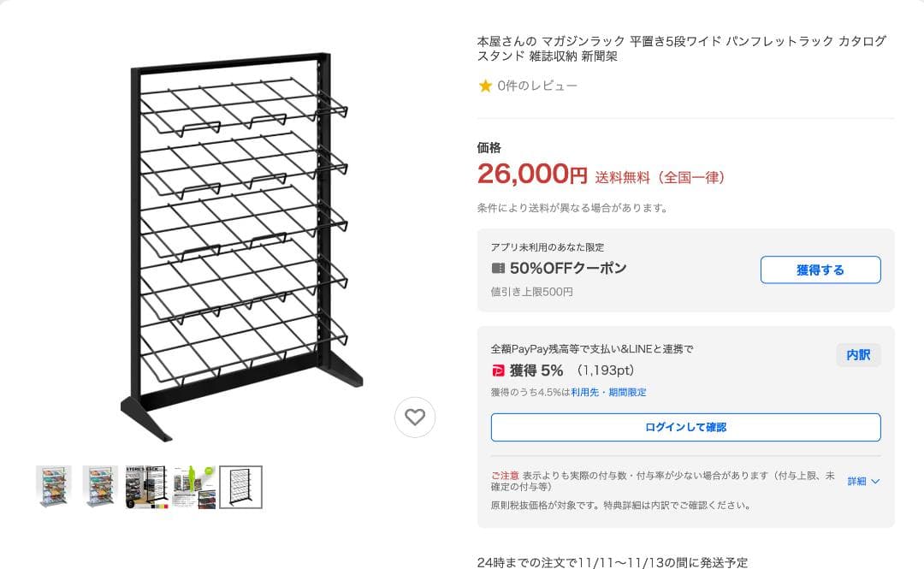This screenshot has height=569, width=924.
Task: Click the ログインして確認 button
Action: click(x=684, y=427)
